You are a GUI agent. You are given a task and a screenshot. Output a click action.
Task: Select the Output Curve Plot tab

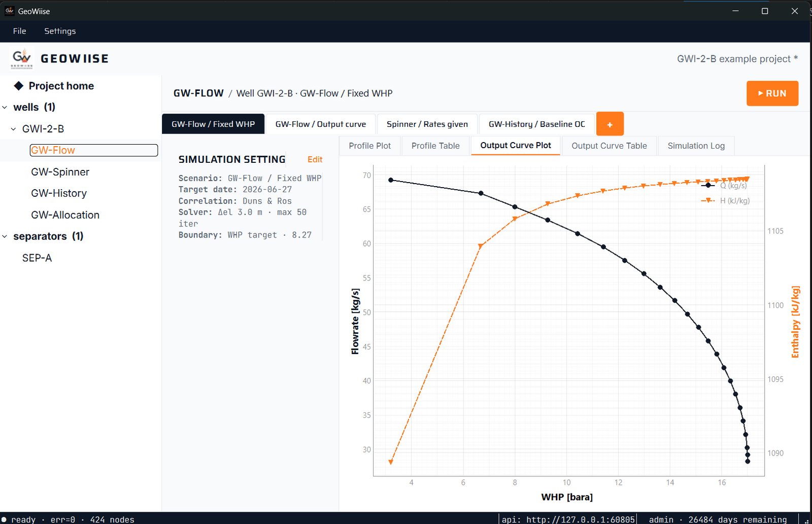tap(516, 145)
